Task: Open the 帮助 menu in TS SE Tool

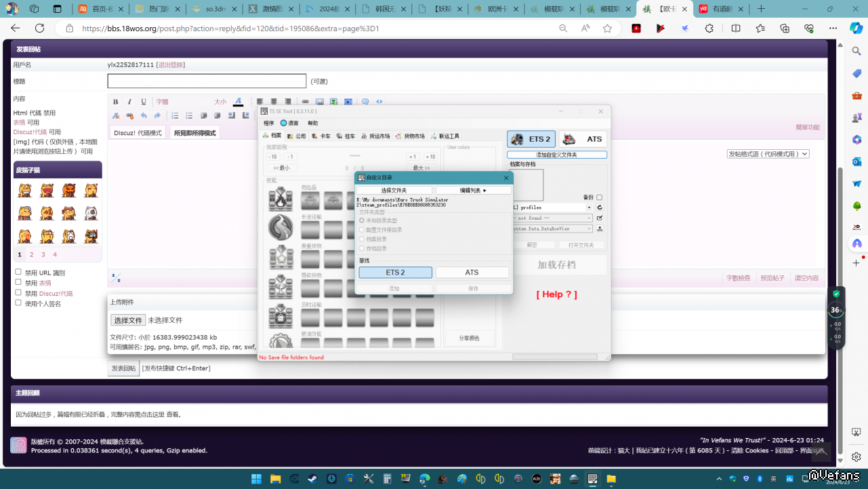Action: point(312,123)
